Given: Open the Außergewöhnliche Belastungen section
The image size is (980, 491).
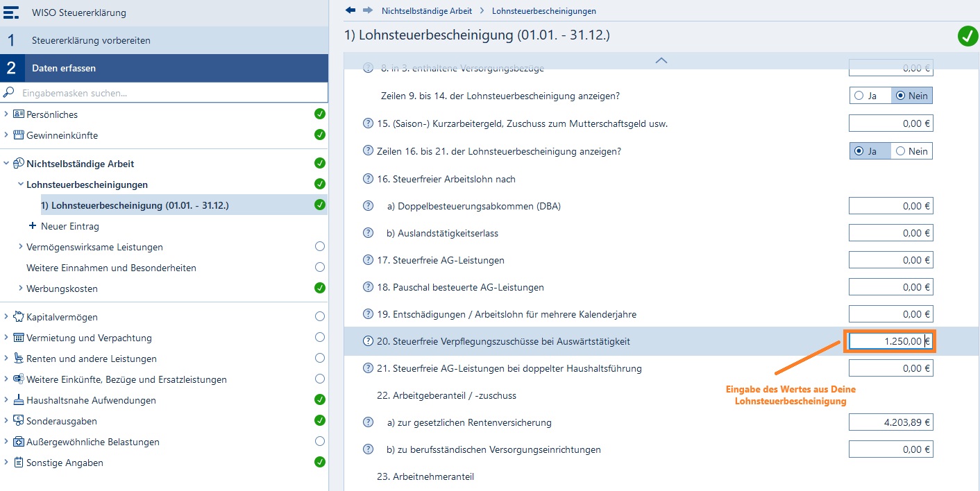Looking at the screenshot, I should point(93,442).
